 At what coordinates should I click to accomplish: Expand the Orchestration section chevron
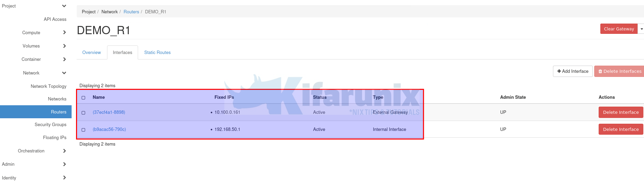click(x=64, y=151)
